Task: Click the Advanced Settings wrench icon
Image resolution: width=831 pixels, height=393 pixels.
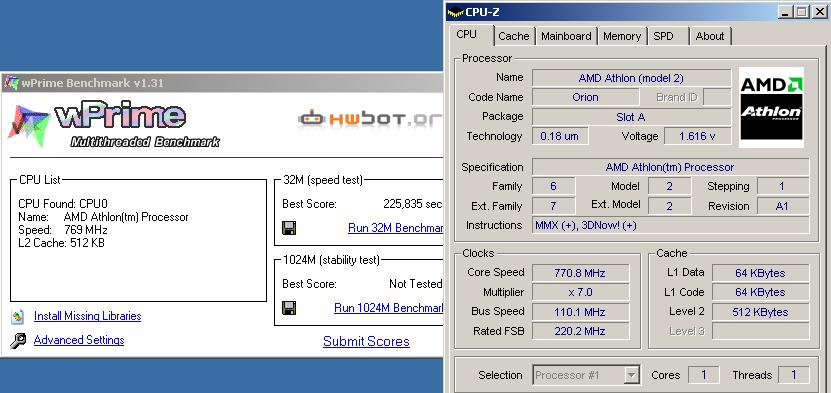Action: (17, 341)
